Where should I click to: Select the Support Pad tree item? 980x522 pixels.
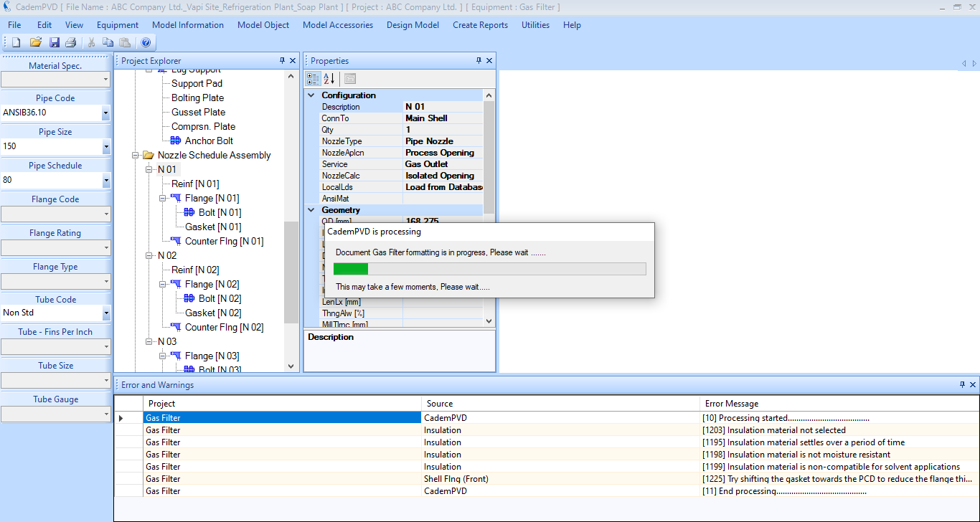pyautogui.click(x=197, y=83)
